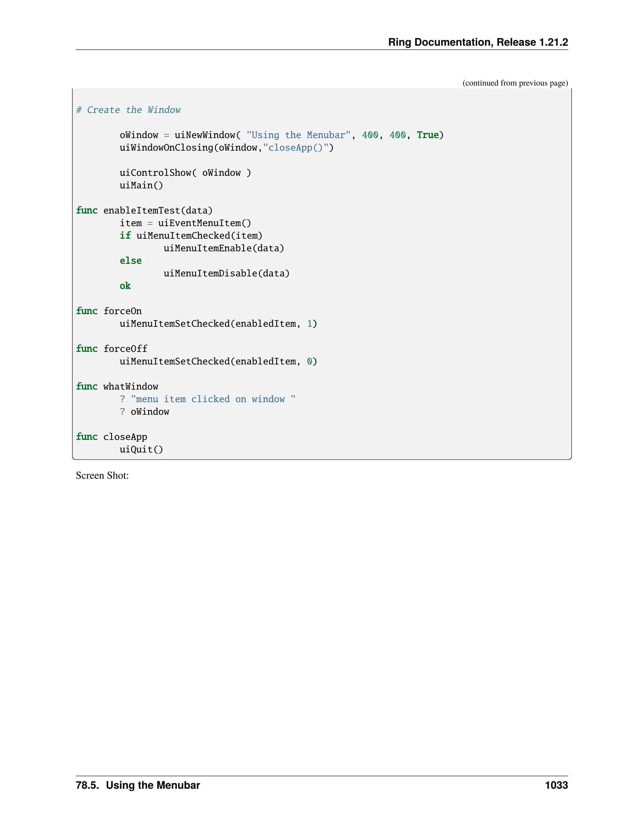Click the 'item = uiEventMenuItem()' line
Image resolution: width=644 pixels, height=833 pixels.
(x=185, y=223)
